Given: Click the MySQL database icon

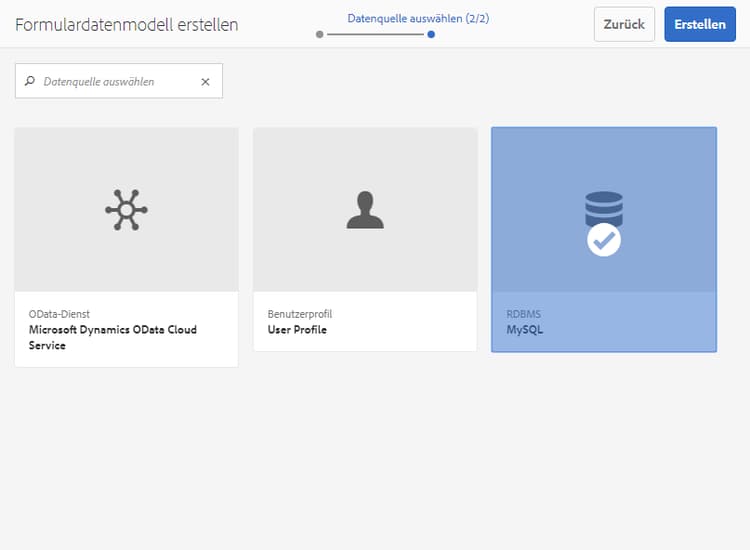Looking at the screenshot, I should [x=604, y=209].
